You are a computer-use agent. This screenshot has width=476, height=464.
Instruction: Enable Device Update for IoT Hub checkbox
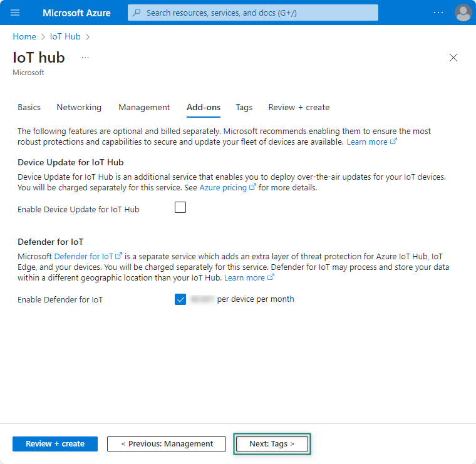(x=180, y=208)
